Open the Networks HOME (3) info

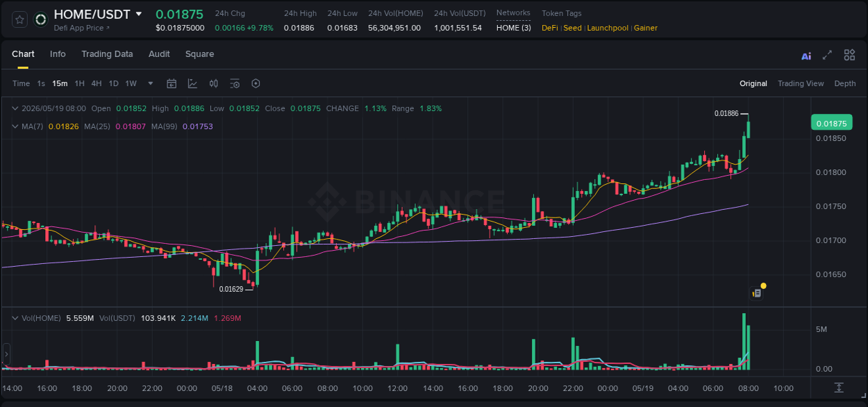pyautogui.click(x=514, y=28)
